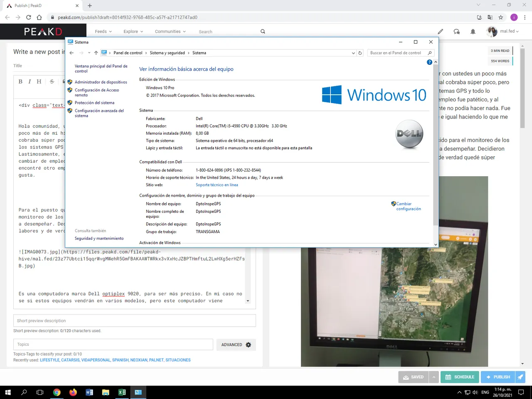Open Excel from the taskbar

tap(122, 392)
